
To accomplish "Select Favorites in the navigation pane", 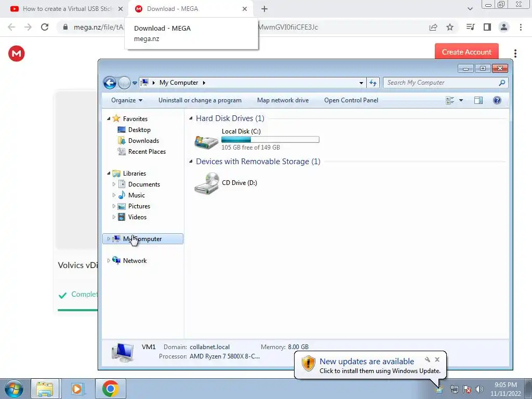I will (x=135, y=119).
